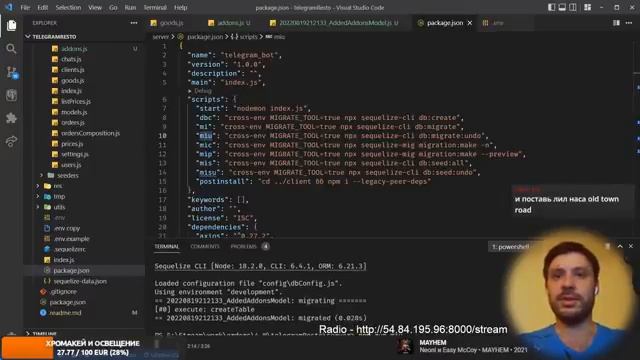The height and width of the screenshot is (360, 640).
Task: Open sequelize-data.json in explorer
Action: click(80, 281)
